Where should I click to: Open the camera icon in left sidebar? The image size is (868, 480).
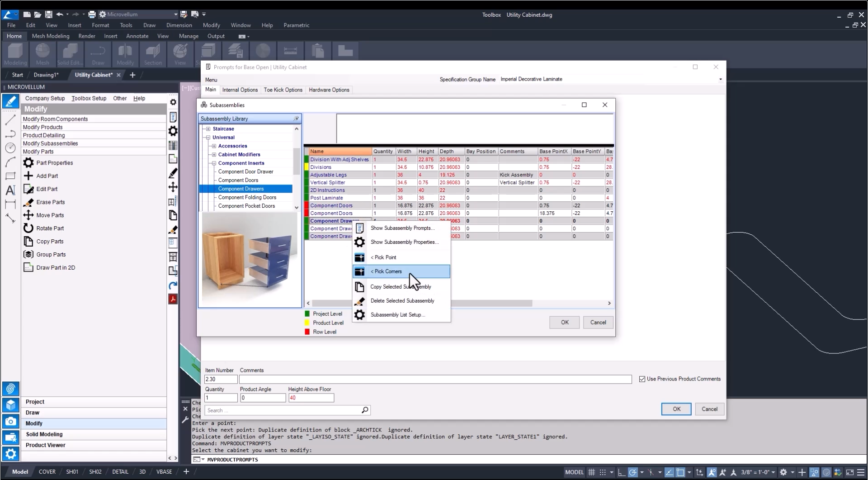pyautogui.click(x=11, y=421)
